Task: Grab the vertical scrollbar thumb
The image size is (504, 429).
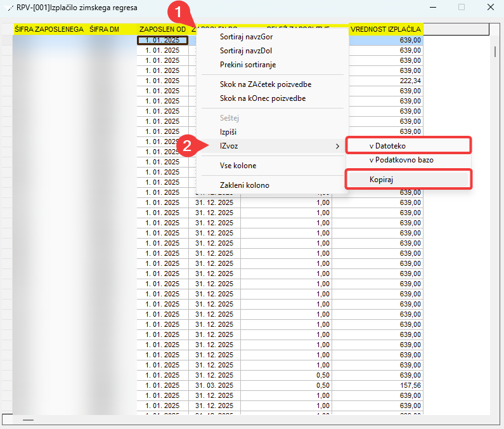Action: [x=495, y=52]
